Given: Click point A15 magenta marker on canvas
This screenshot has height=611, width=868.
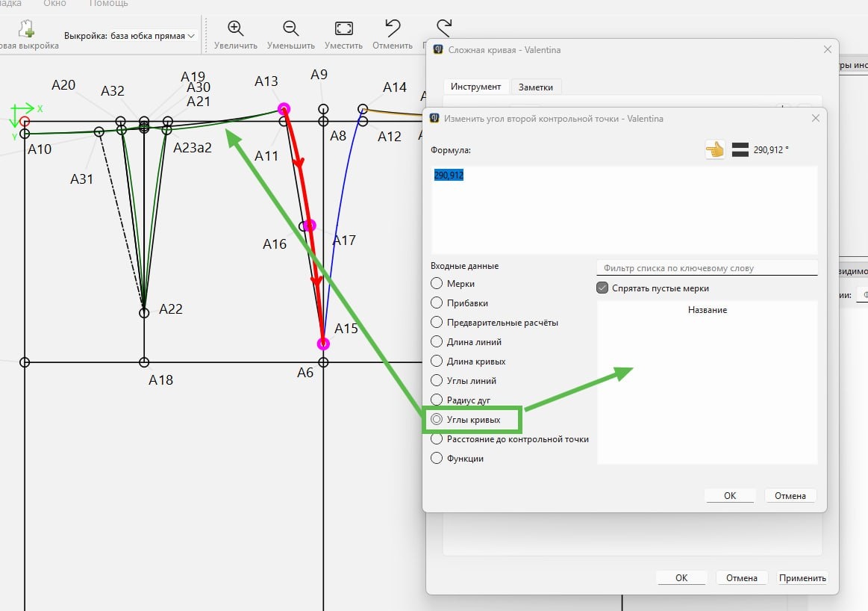Looking at the screenshot, I should (x=323, y=344).
